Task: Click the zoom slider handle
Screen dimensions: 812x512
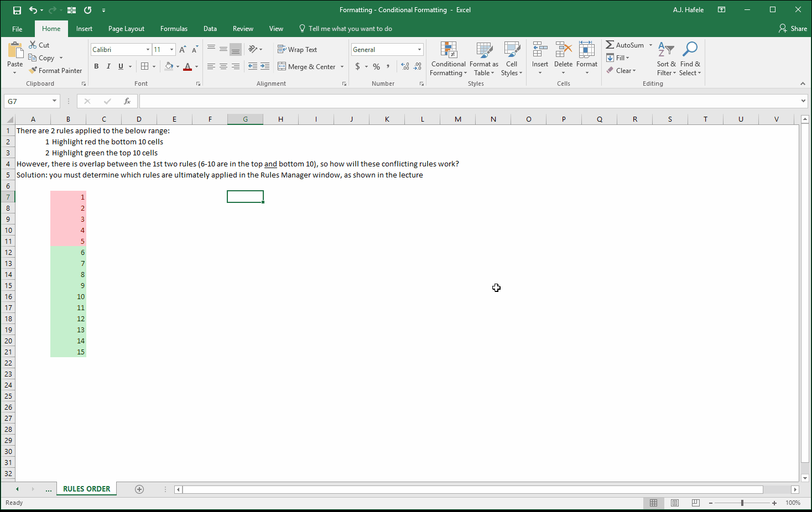Action: (x=742, y=503)
